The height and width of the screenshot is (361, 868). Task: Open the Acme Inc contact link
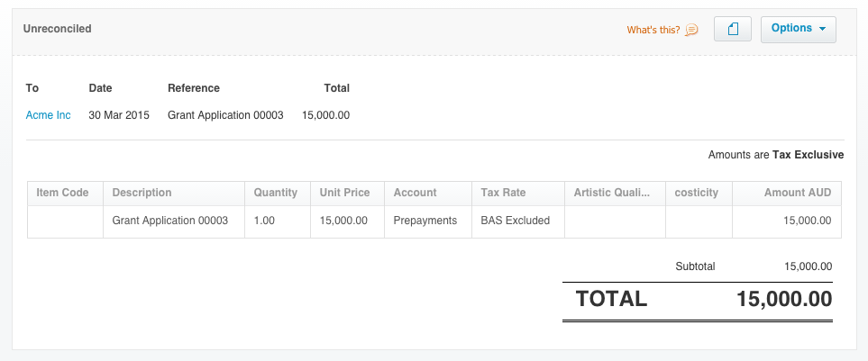[x=49, y=115]
